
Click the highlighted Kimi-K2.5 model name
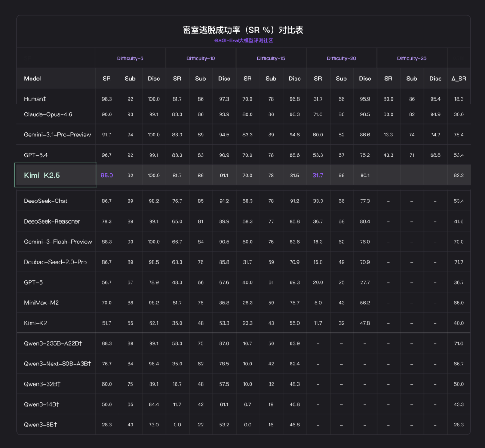coord(42,176)
